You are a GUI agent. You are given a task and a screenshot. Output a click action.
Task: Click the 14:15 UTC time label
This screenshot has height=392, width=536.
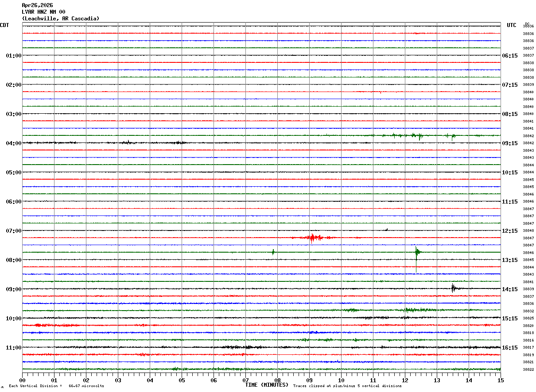click(510, 289)
